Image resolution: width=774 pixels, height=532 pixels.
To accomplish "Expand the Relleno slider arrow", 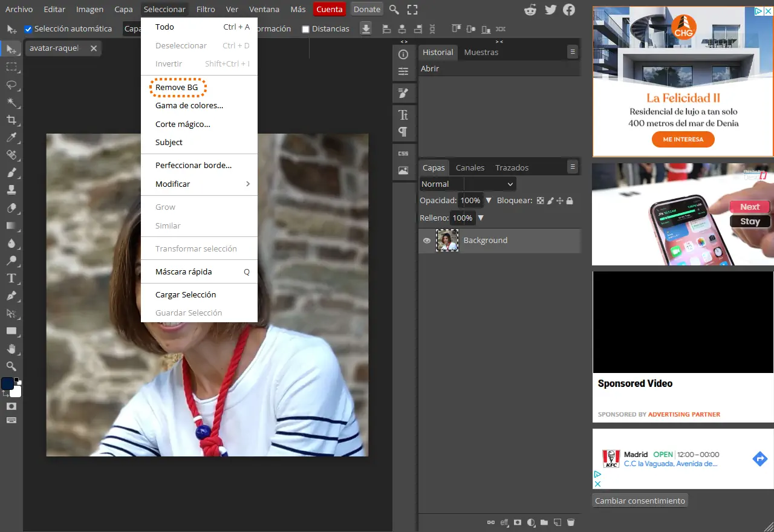I will pyautogui.click(x=481, y=218).
